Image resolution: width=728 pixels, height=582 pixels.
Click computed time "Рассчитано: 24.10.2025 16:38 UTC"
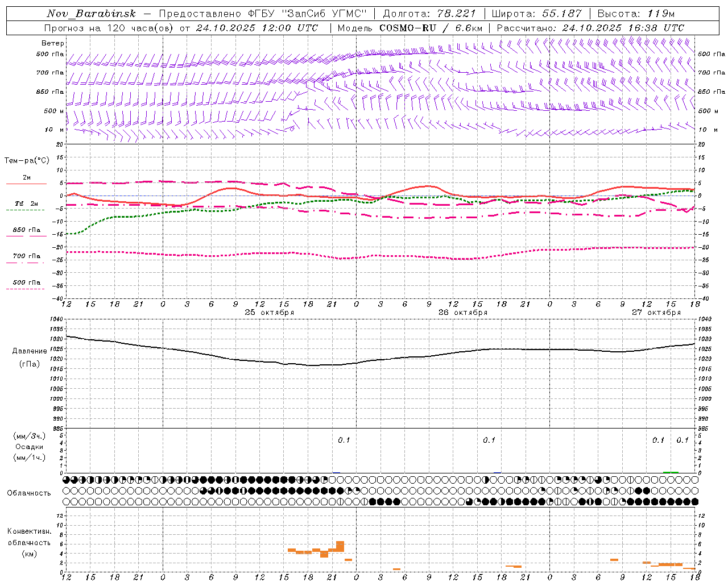[590, 28]
